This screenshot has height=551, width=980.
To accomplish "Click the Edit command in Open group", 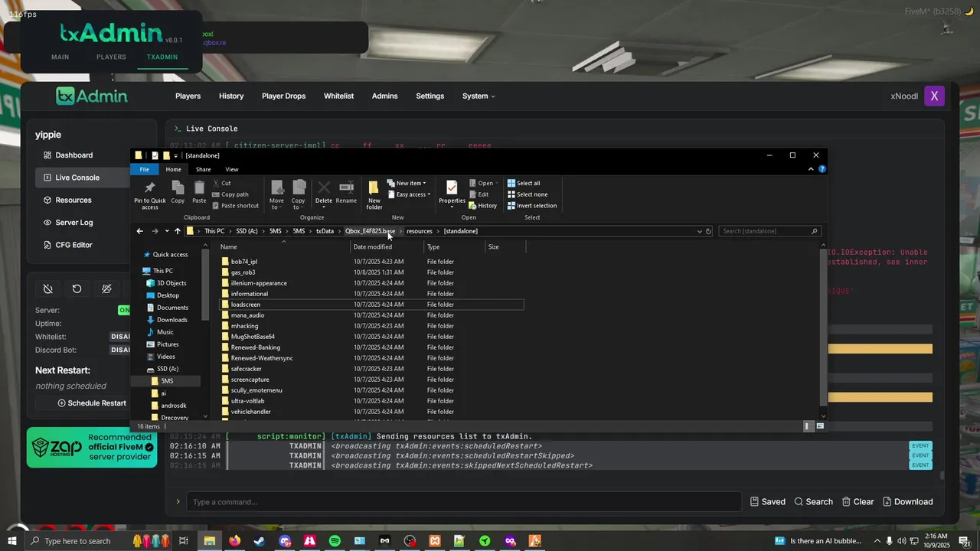I will [479, 194].
